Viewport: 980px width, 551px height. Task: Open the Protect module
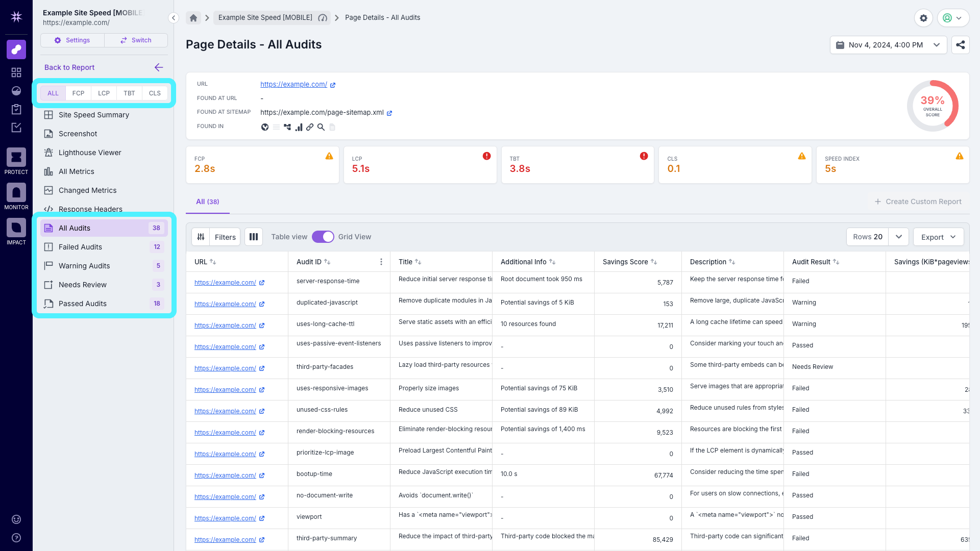16,161
